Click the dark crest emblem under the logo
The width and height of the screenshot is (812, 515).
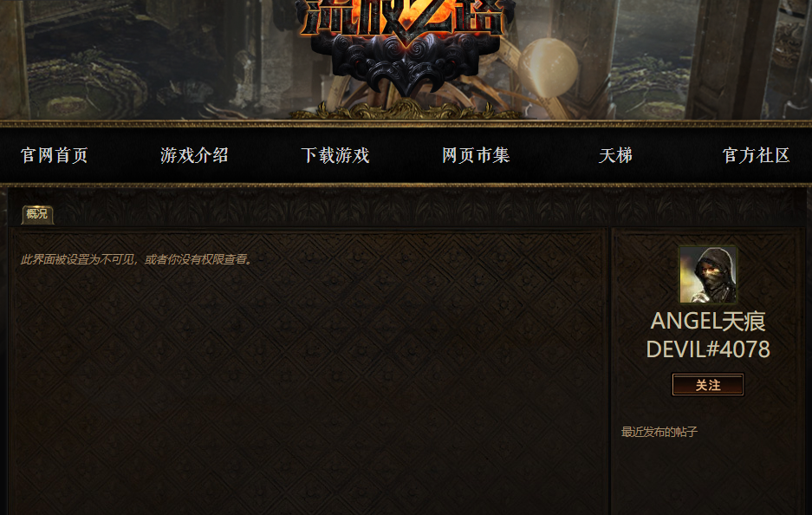405,65
